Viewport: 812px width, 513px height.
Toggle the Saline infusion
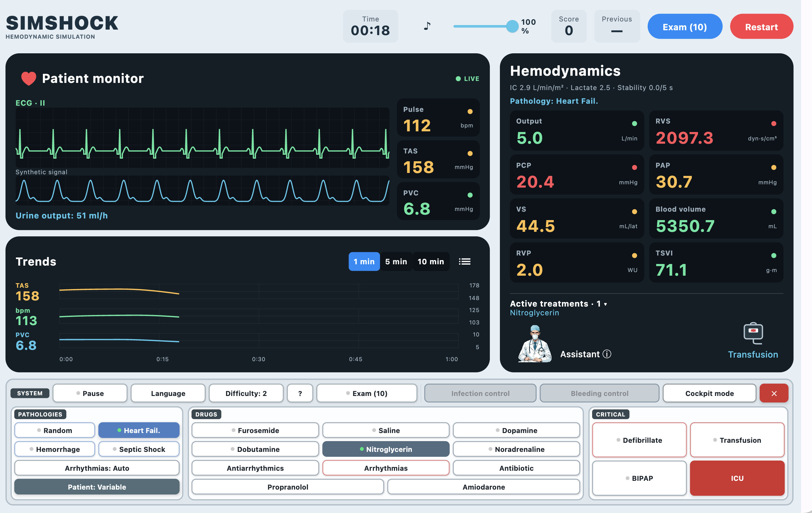tap(386, 430)
